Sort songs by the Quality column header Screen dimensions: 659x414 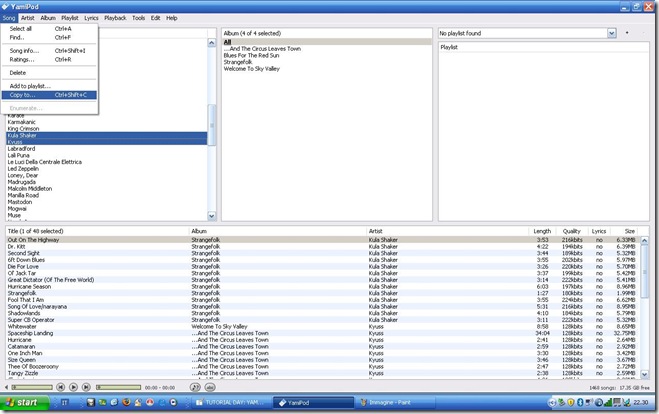pos(570,231)
